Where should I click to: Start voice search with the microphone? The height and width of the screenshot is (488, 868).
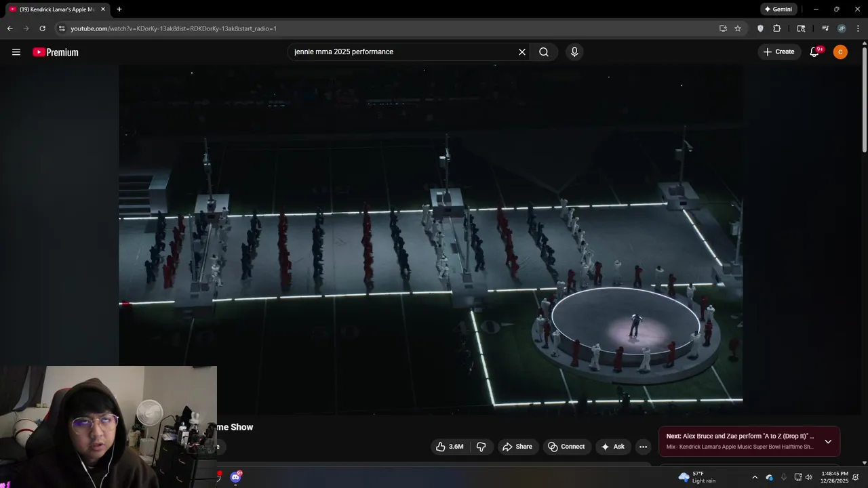tap(574, 52)
